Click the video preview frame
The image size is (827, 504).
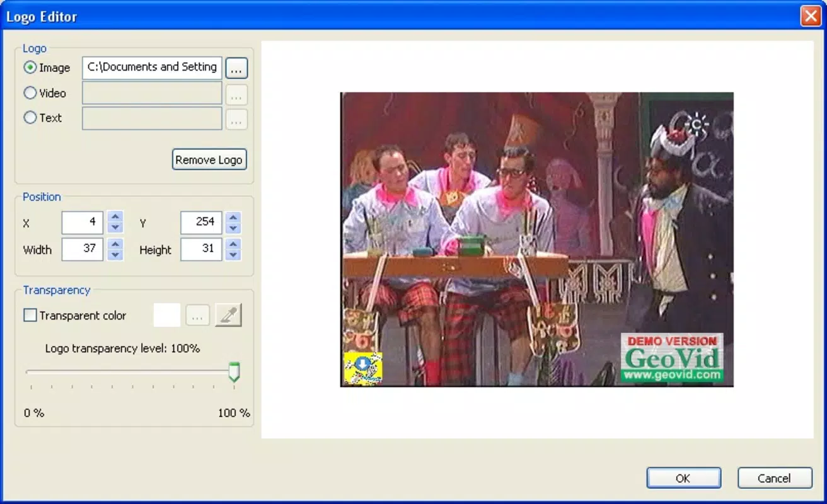[x=537, y=239]
